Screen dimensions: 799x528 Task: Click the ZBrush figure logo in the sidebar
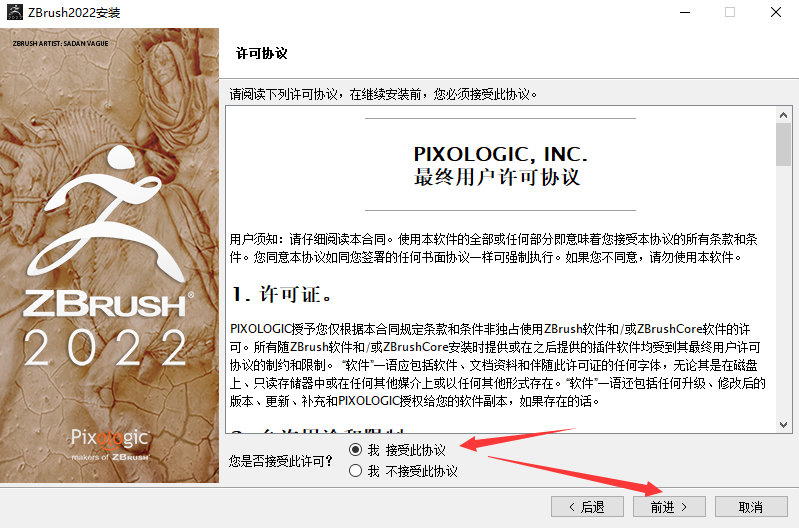click(x=105, y=212)
